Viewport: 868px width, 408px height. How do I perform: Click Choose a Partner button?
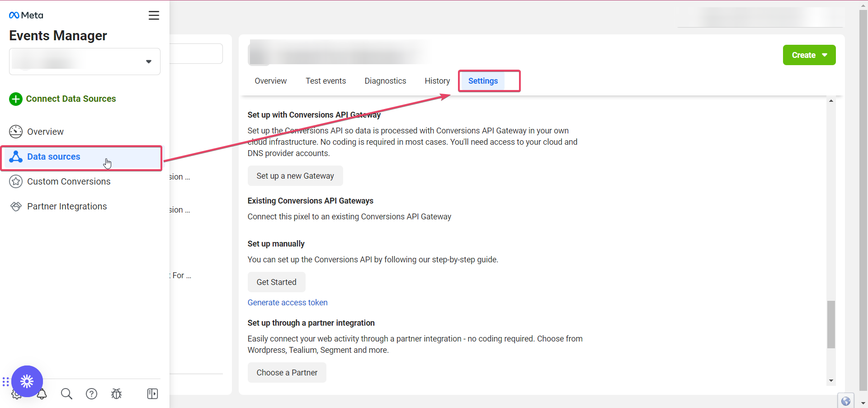[287, 373]
